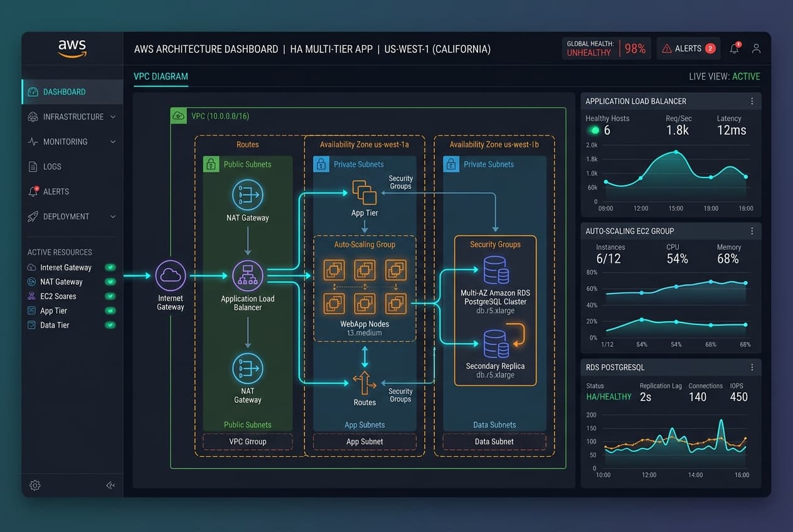
Task: Collapse the sidebar with double-chevron icon
Action: (x=110, y=485)
